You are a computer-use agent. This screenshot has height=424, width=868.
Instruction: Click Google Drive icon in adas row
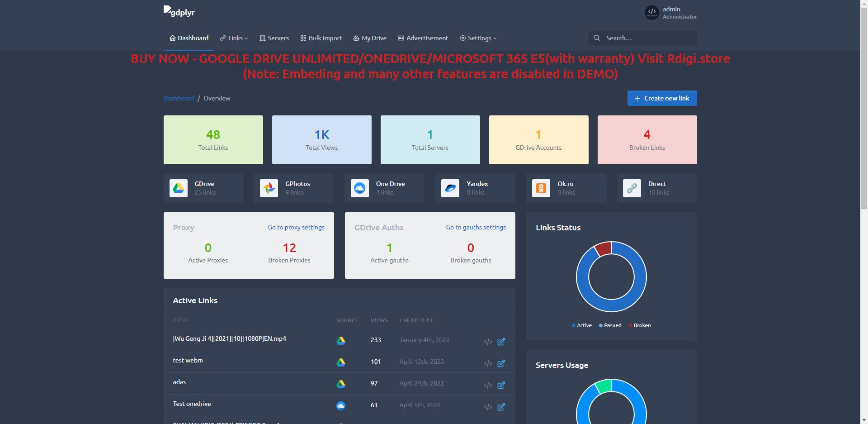(x=341, y=384)
